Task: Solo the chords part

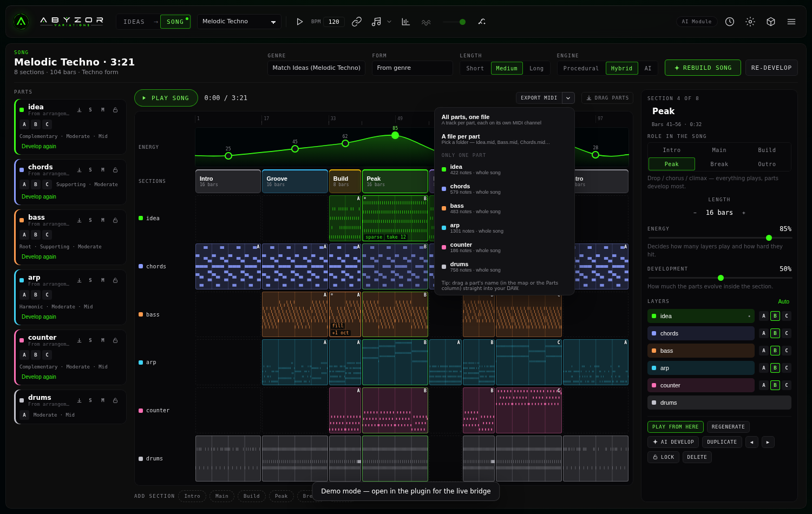Action: (x=90, y=170)
